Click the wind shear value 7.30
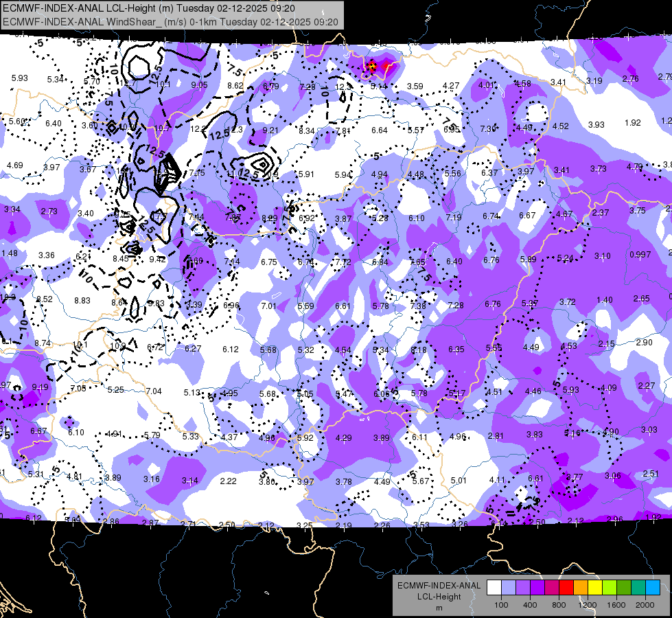 point(488,128)
